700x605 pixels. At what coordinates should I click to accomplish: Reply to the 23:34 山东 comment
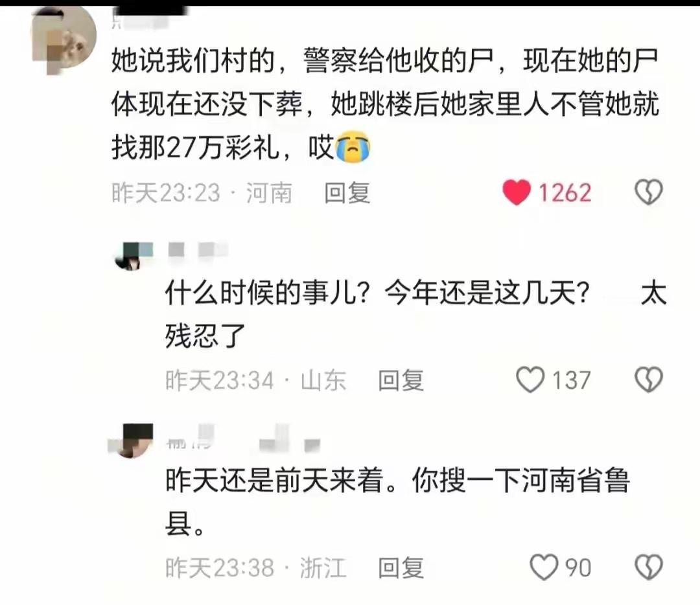[401, 380]
